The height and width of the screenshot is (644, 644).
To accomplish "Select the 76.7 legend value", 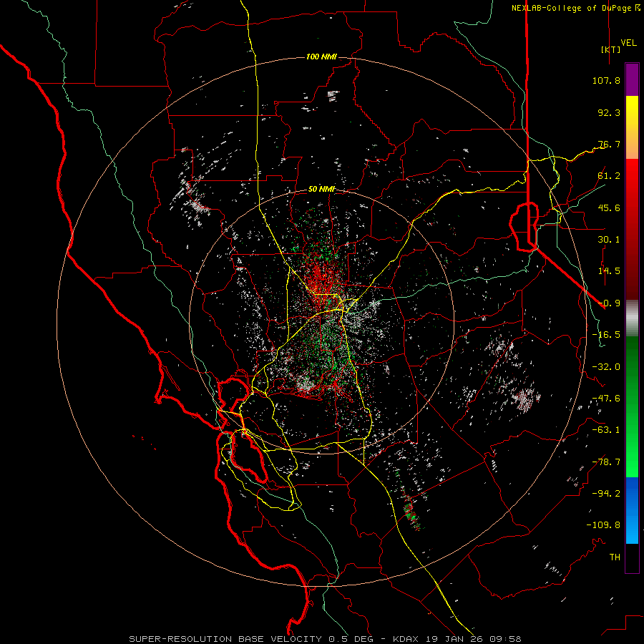I will pyautogui.click(x=609, y=144).
